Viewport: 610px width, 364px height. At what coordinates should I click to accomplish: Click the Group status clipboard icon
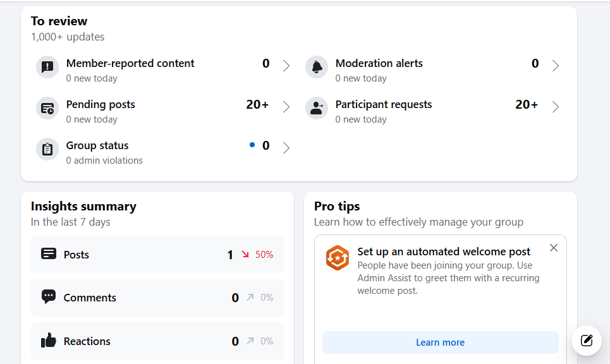coord(47,149)
